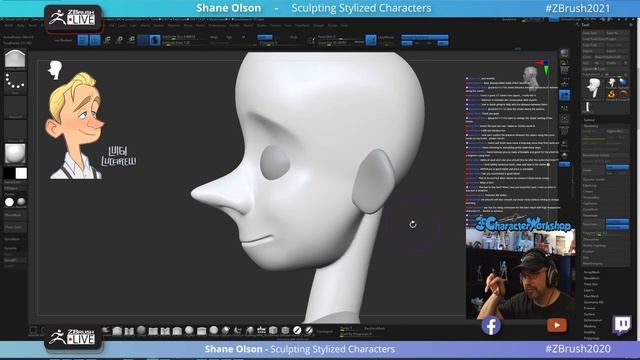Toggle the Rgb channel button
Image resolution: width=640 pixels, height=360 pixels.
click(229, 37)
